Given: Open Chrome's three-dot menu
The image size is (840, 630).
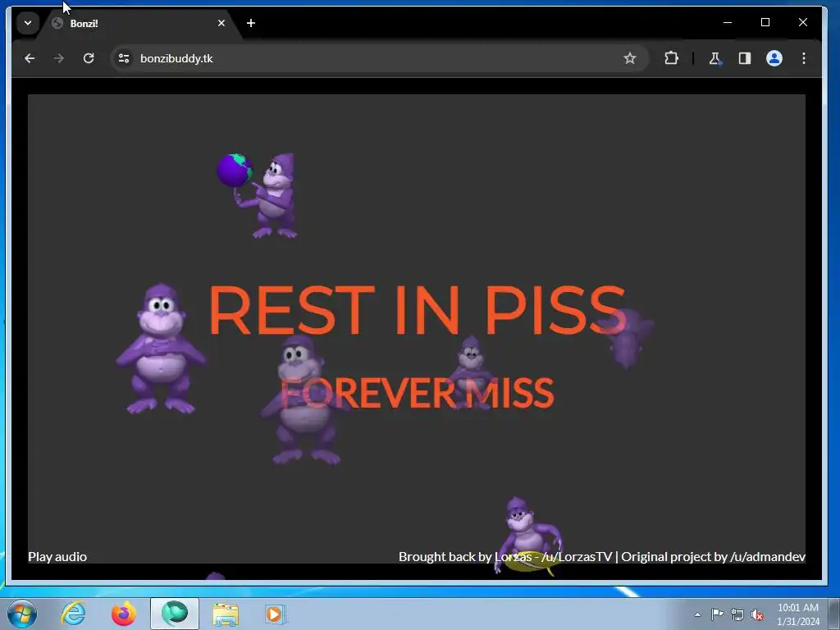Looking at the screenshot, I should (804, 58).
